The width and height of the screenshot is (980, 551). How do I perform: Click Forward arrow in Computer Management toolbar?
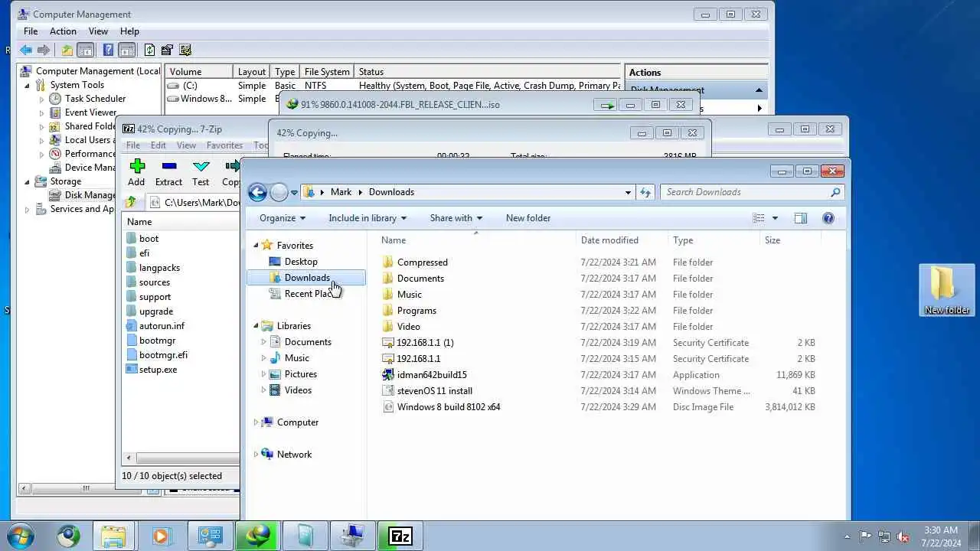click(x=44, y=50)
